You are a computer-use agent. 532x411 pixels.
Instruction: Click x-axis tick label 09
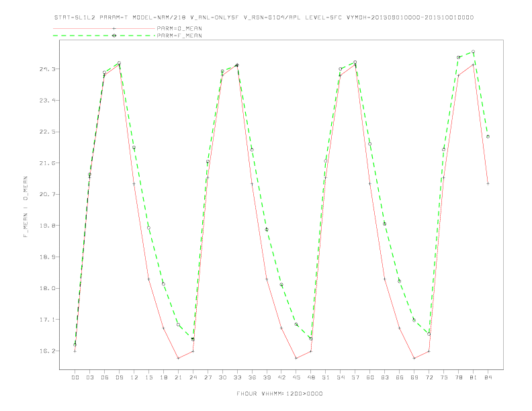[x=119, y=377]
